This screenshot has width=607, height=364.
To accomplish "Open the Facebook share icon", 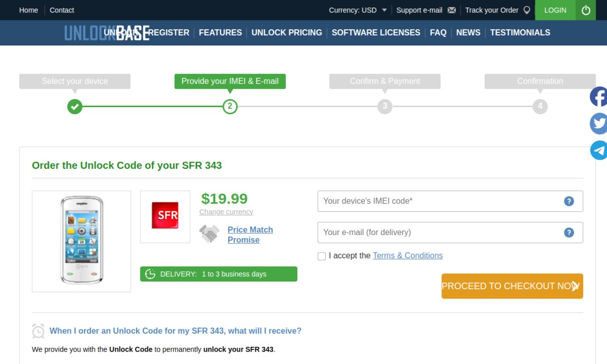I will point(599,97).
